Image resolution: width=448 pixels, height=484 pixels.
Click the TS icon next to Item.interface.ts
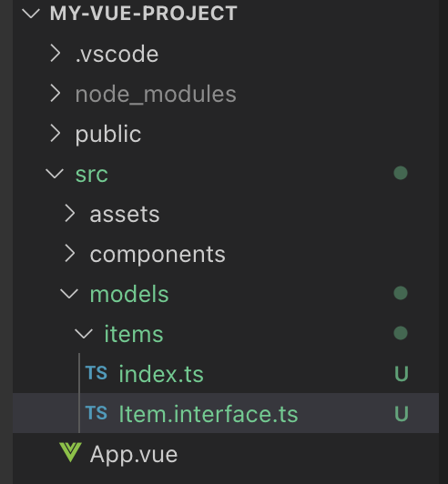tap(97, 413)
